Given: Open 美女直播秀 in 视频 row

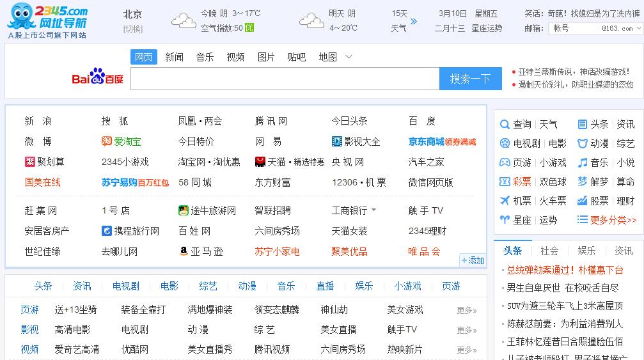Looking at the screenshot, I should 210,349.
